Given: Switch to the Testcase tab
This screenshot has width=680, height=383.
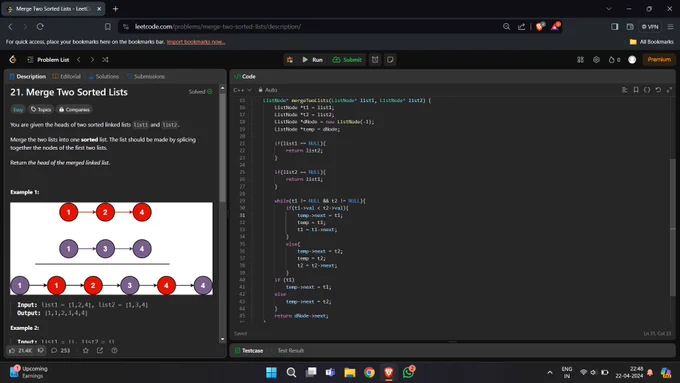Looking at the screenshot, I should (x=249, y=350).
